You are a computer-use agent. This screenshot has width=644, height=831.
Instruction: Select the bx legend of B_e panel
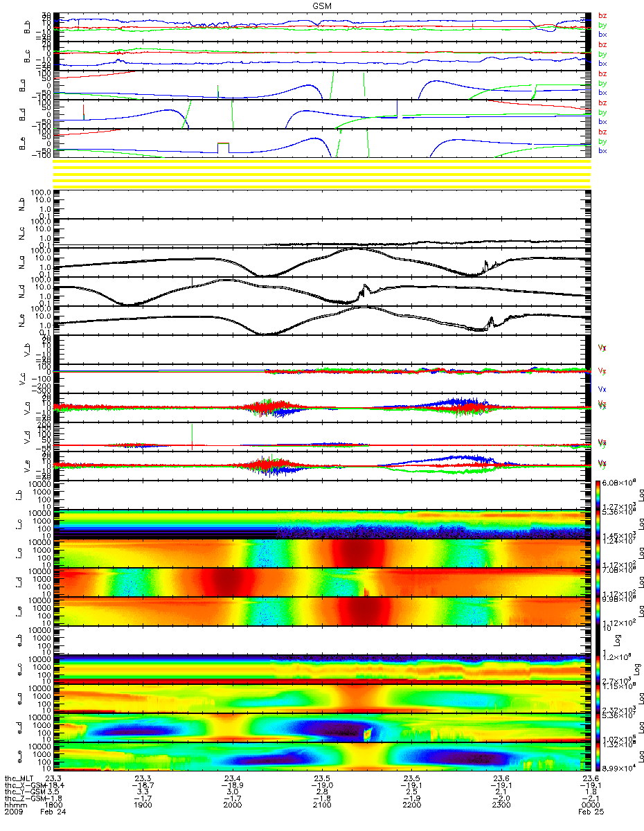tap(602, 150)
